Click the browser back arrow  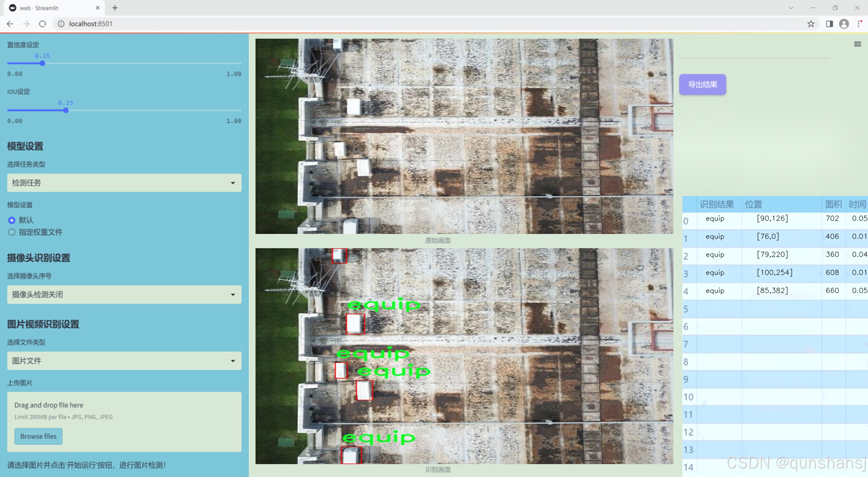tap(10, 24)
